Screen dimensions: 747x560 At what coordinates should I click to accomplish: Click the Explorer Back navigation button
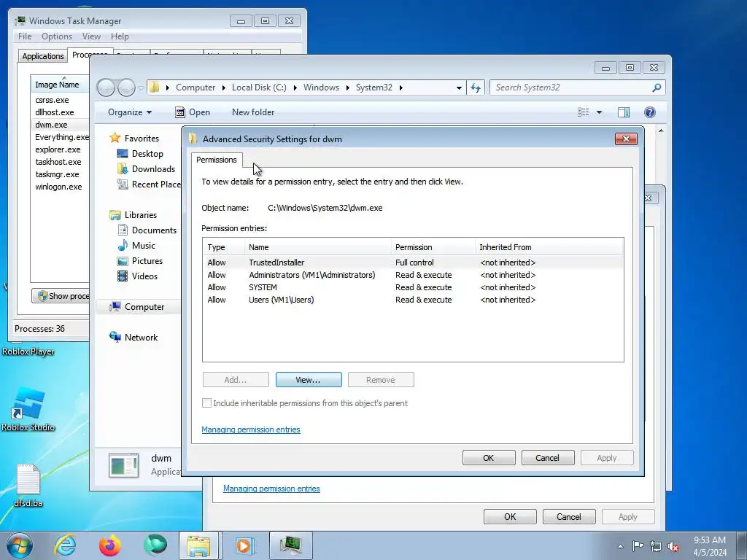(x=107, y=87)
